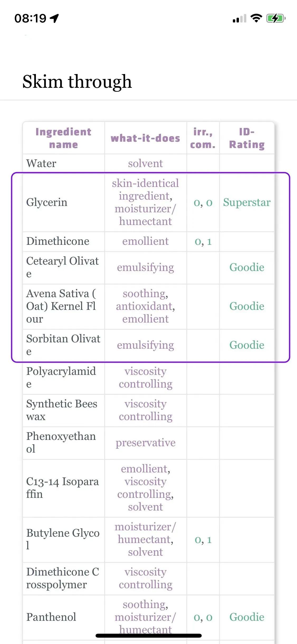
Task: Tap the preservative function link
Action: [145, 443]
